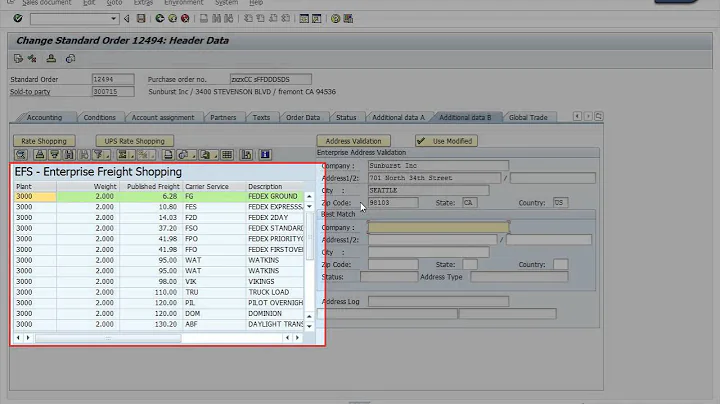This screenshot has height=404, width=720.
Task: Open the Export icon's dropdown arrow
Action: click(x=214, y=156)
